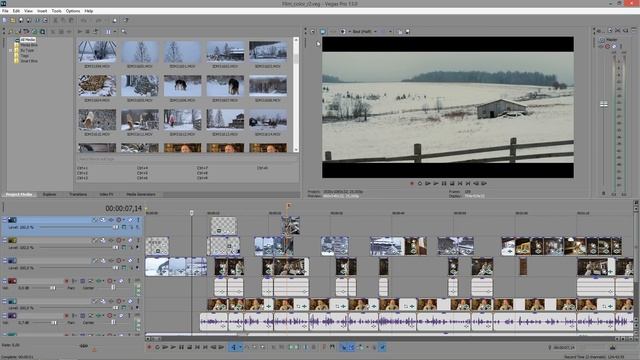Image resolution: width=640 pixels, height=360 pixels.
Task: Click the 00:00:07,14 timecode display
Action: tap(124, 209)
